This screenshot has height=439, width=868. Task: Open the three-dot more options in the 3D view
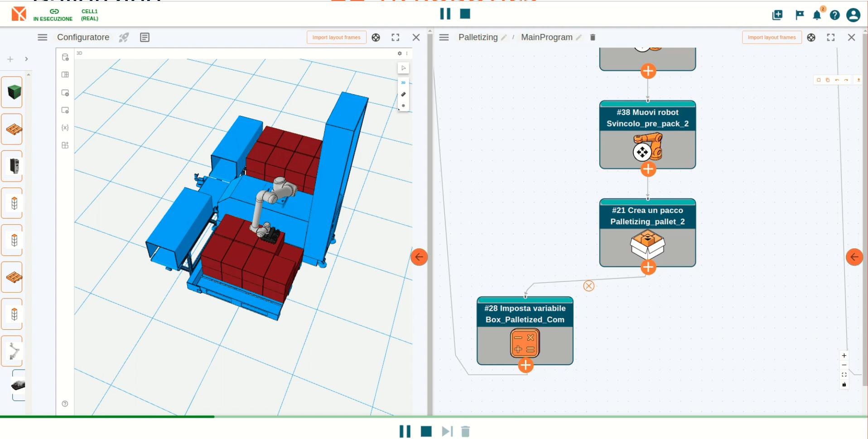point(407,53)
